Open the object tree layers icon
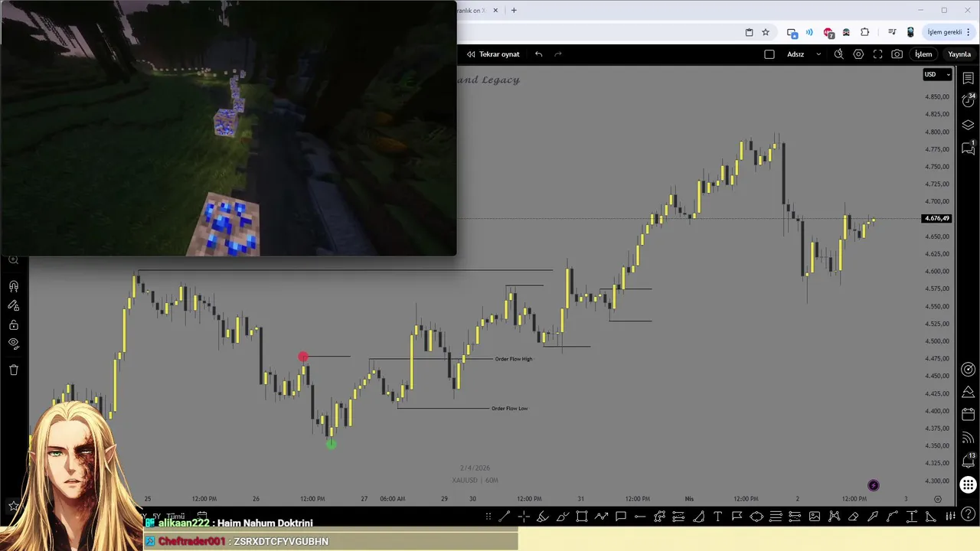 pyautogui.click(x=968, y=125)
